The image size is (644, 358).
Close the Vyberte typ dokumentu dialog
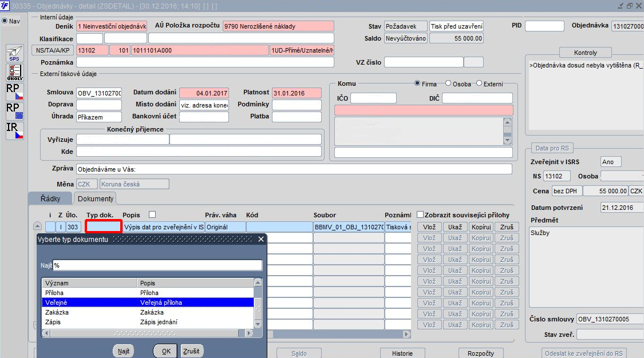(x=261, y=239)
